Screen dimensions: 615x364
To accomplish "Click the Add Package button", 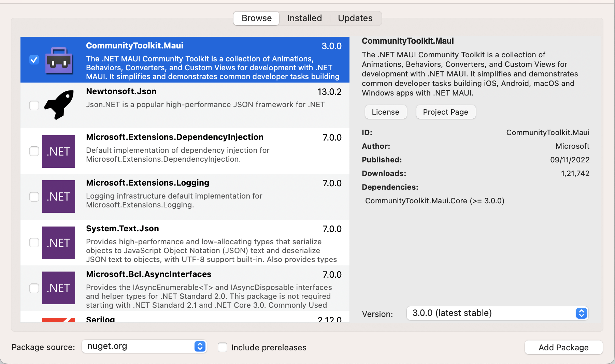I will [x=563, y=347].
